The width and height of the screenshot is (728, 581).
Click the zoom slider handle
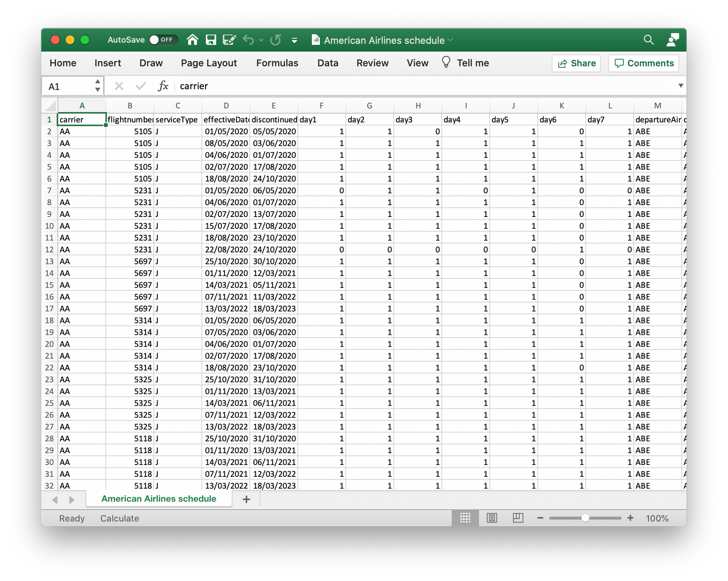pos(585,518)
